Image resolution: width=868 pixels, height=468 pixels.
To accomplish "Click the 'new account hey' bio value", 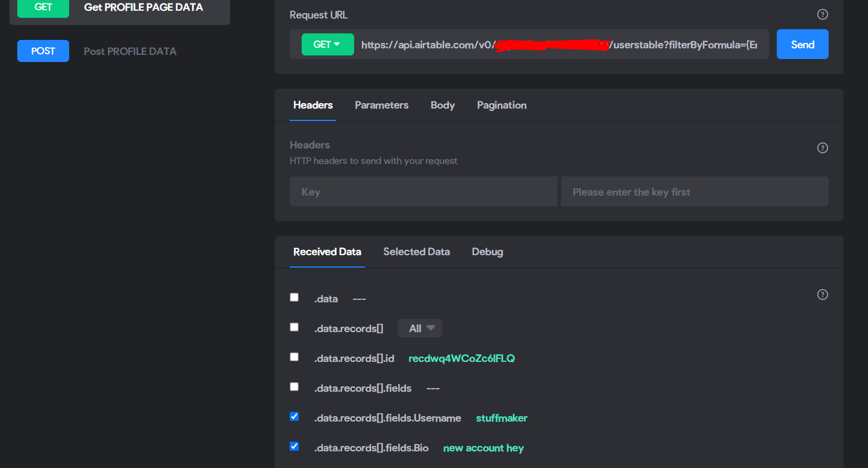I will coord(483,448).
